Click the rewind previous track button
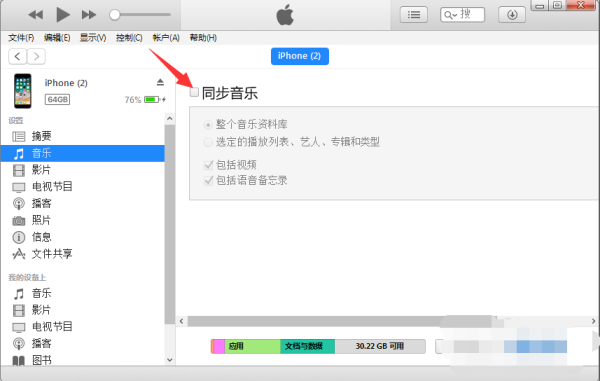The image size is (600, 381). (x=36, y=15)
